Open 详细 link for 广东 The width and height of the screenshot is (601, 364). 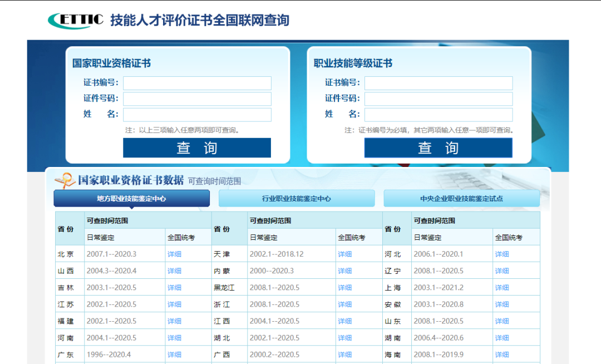click(174, 355)
